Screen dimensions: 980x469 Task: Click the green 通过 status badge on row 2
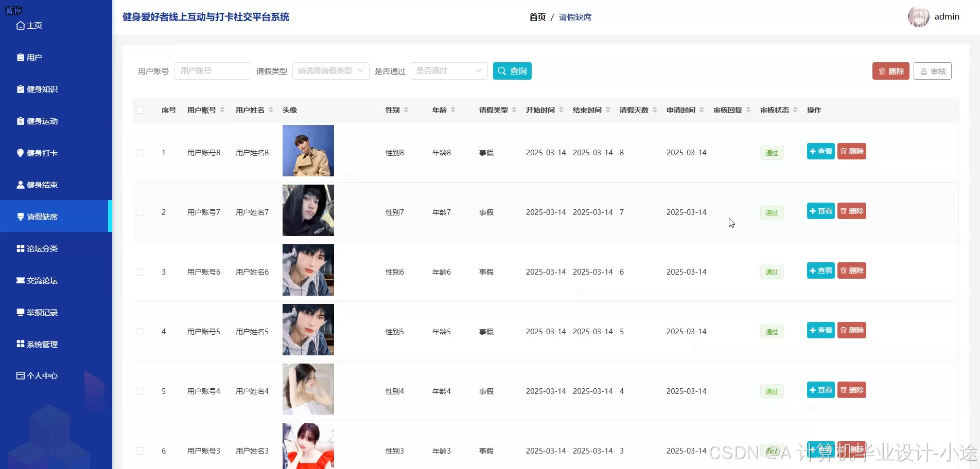point(771,212)
